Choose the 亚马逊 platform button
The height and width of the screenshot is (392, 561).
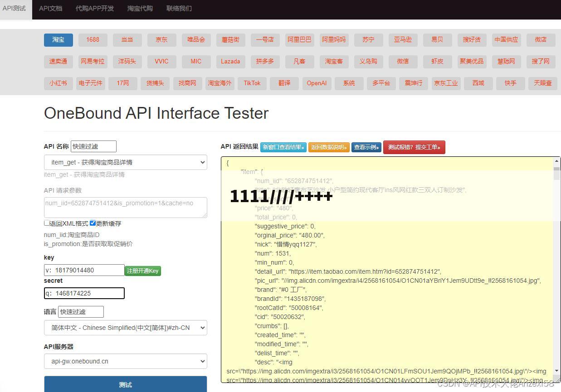click(403, 39)
